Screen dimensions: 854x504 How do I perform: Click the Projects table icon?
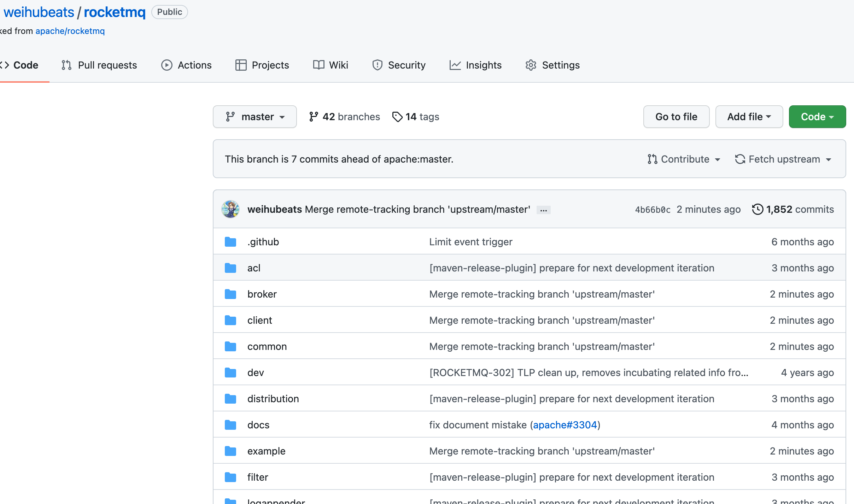[x=241, y=65]
